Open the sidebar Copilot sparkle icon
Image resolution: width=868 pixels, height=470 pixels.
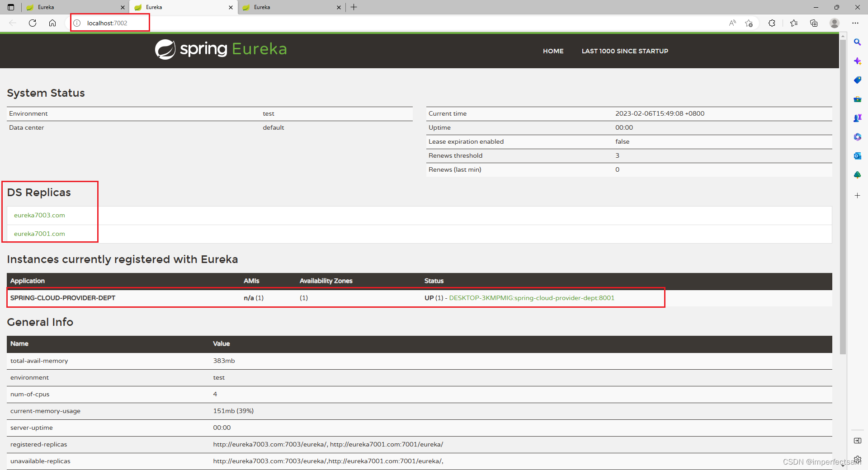[857, 61]
